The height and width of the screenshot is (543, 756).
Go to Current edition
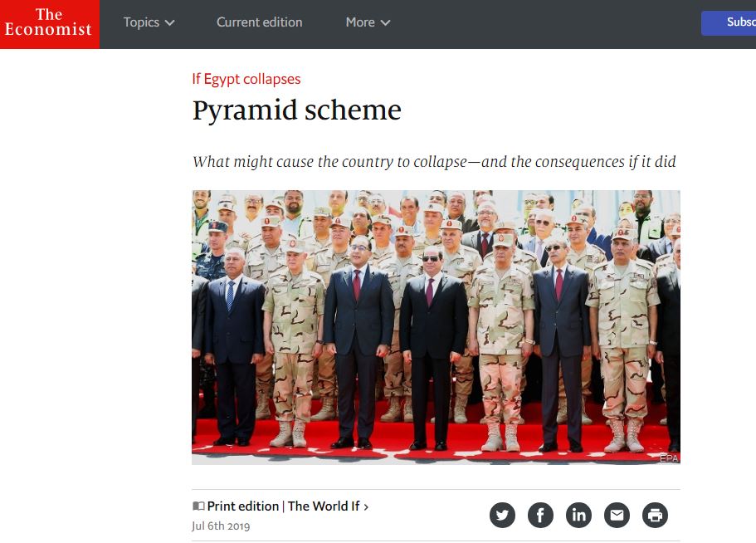tap(260, 22)
